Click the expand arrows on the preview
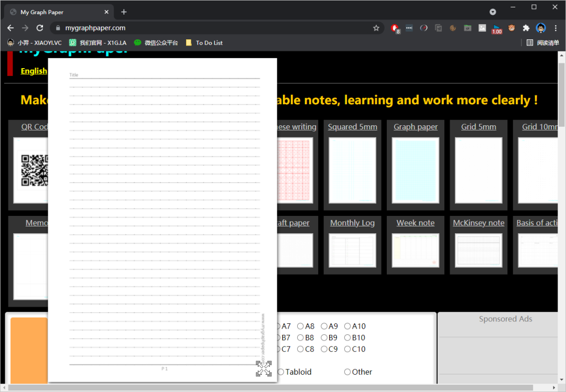566x392 pixels. 264,368
